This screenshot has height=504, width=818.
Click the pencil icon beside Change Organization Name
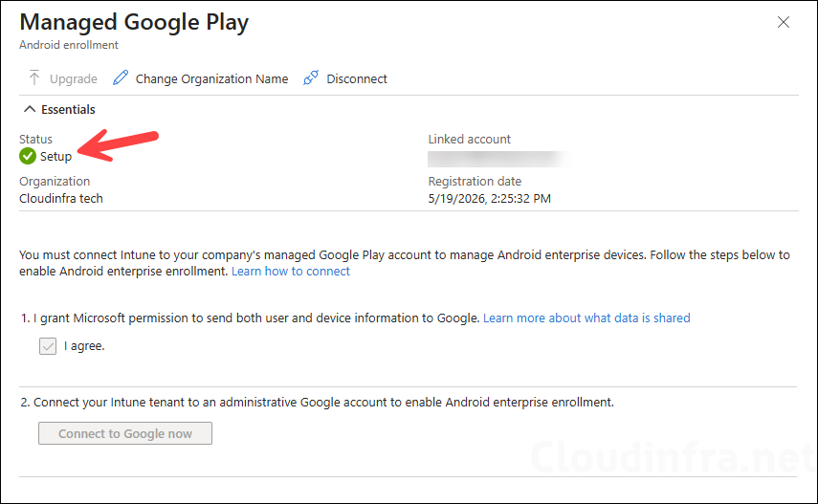(x=121, y=77)
